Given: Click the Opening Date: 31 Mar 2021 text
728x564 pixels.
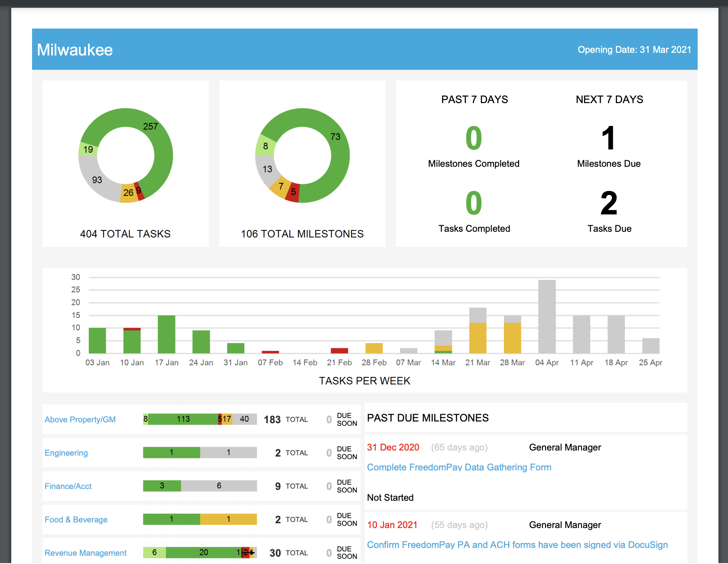Looking at the screenshot, I should tap(634, 50).
